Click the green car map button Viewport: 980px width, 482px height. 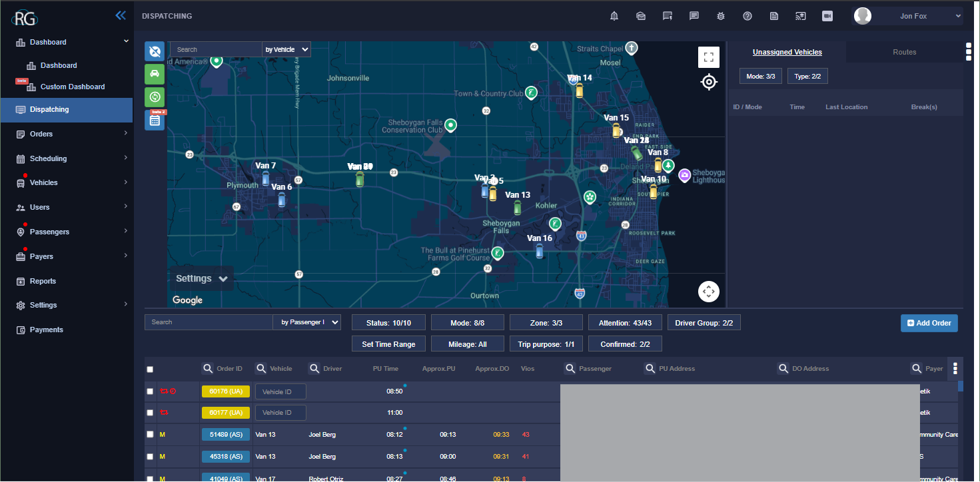[x=155, y=74]
